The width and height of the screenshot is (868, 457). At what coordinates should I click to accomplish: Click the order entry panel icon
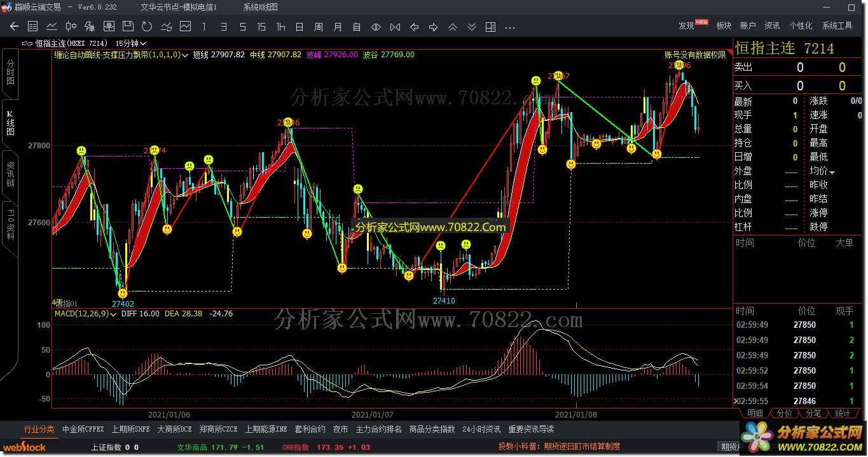click(109, 27)
